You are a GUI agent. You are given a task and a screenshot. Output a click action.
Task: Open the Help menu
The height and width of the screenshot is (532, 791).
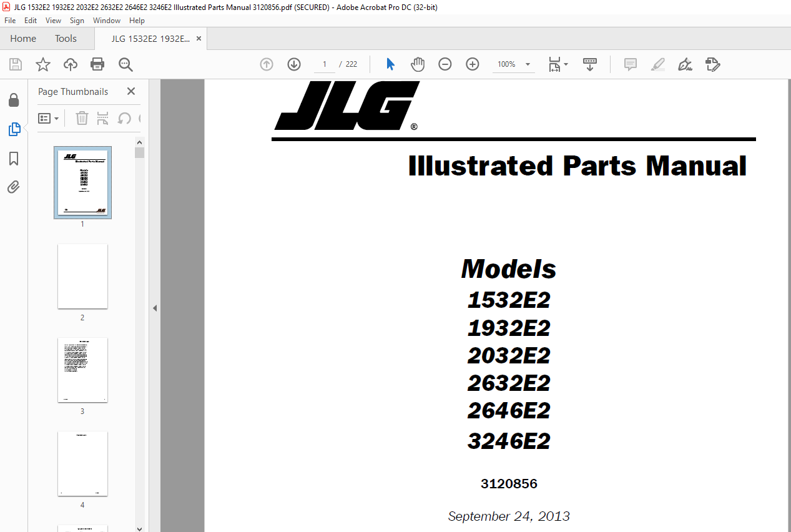click(x=137, y=21)
